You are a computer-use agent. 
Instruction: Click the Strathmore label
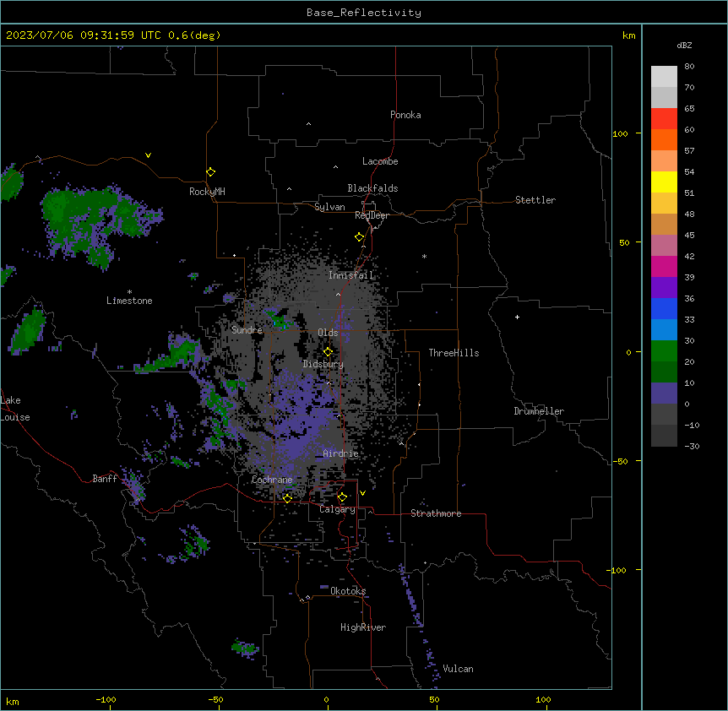[436, 513]
